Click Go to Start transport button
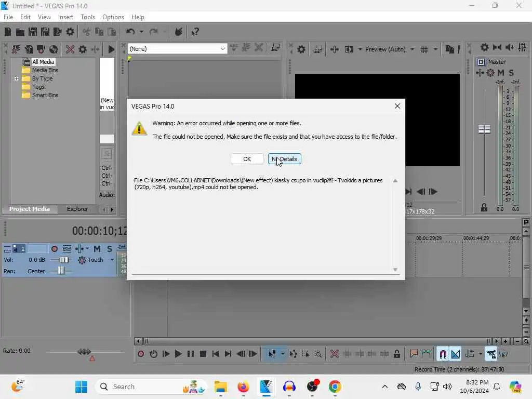The width and height of the screenshot is (532, 399). click(216, 354)
